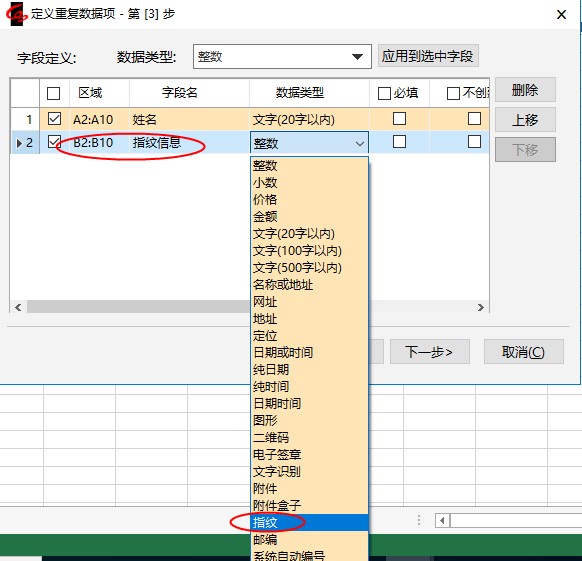Click left arrow of table horizontal scrollbar

[18, 307]
